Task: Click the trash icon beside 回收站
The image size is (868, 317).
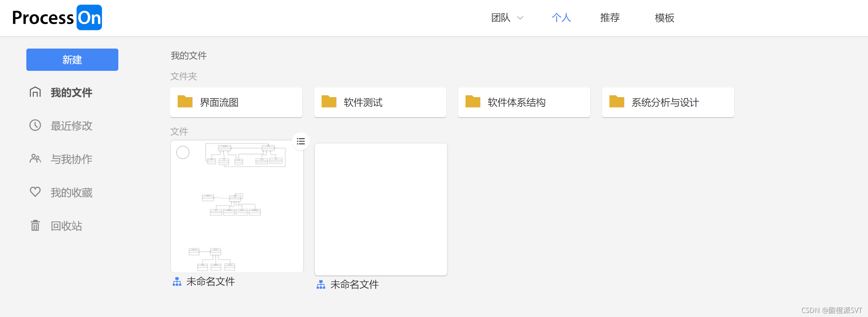Action: tap(35, 225)
